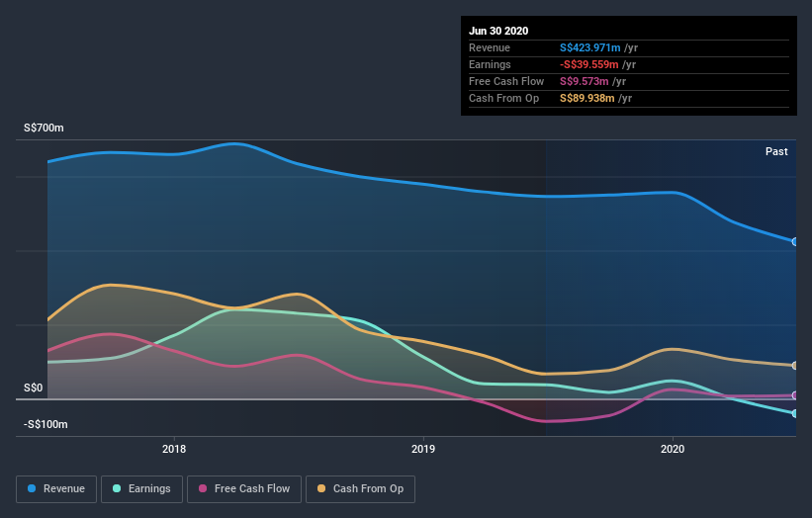Click the Past label on chart
Screen dimensions: 812x518
pyautogui.click(x=776, y=151)
